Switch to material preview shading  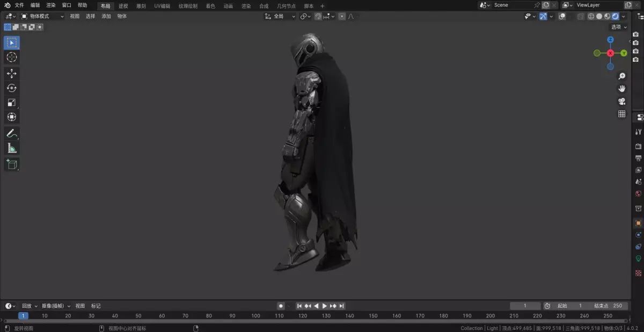coord(607,16)
